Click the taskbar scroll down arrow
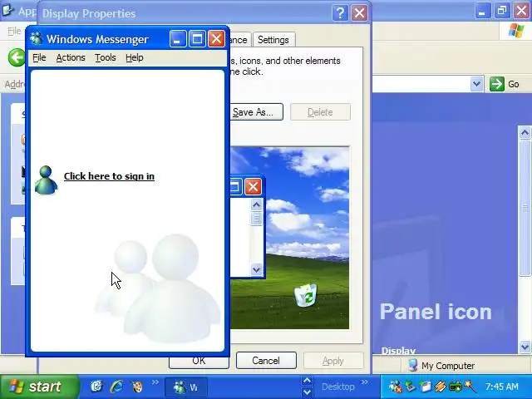Viewport: 532px width, 399px height. click(x=307, y=392)
